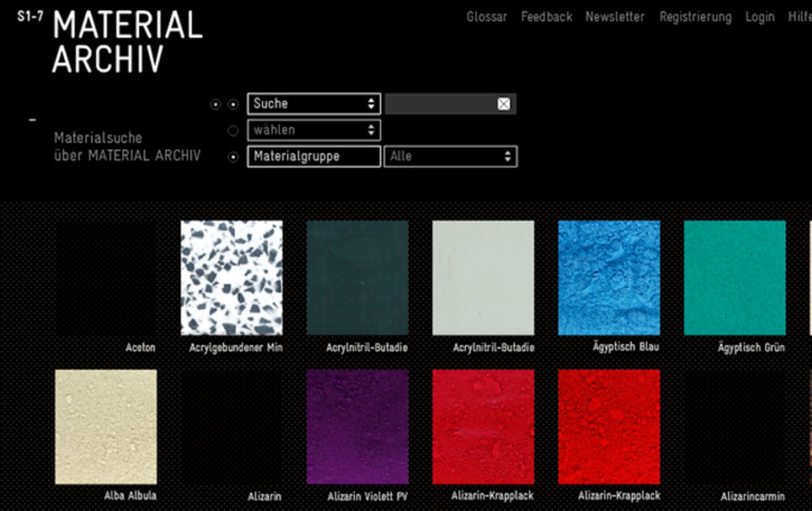Open the Alizarin Violett PV purple tile
This screenshot has height=511, width=812.
[x=357, y=427]
